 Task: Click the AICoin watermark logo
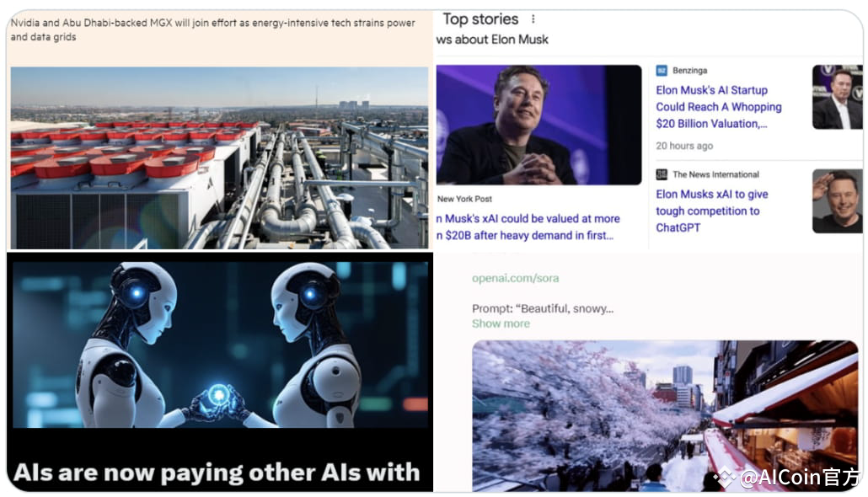(x=724, y=477)
